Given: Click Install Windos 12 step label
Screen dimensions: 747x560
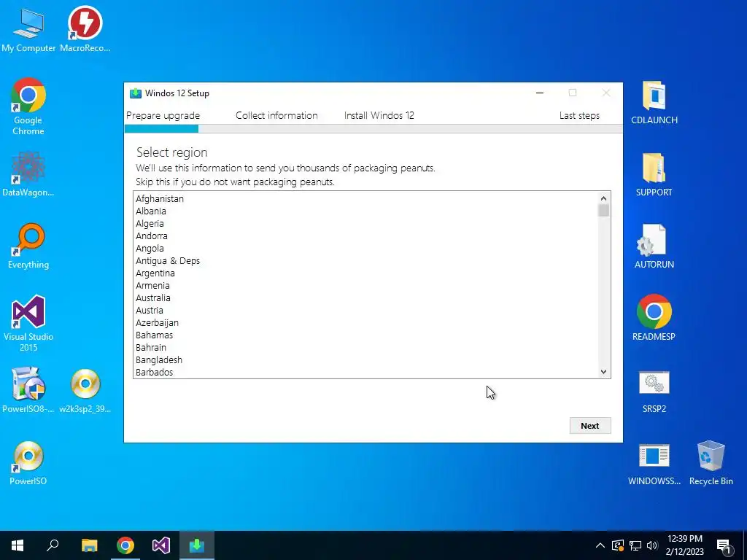Looking at the screenshot, I should pyautogui.click(x=379, y=116).
